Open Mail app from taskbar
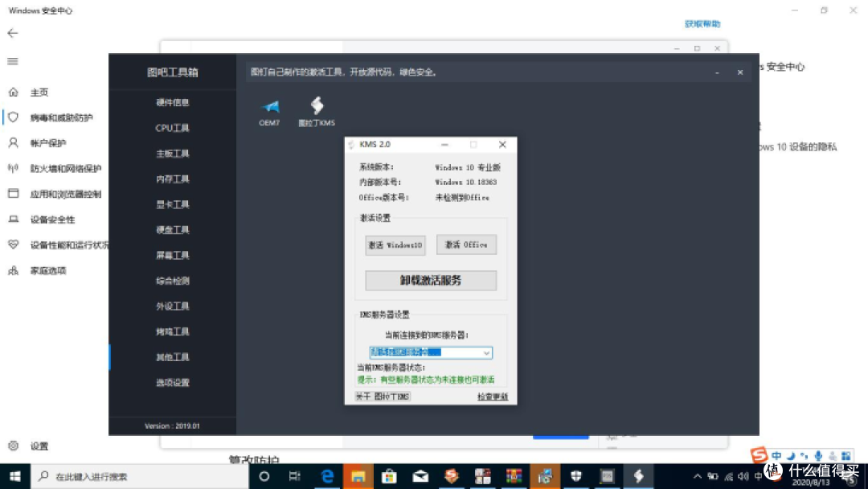Screen dimensions: 868x489 click(x=420, y=476)
